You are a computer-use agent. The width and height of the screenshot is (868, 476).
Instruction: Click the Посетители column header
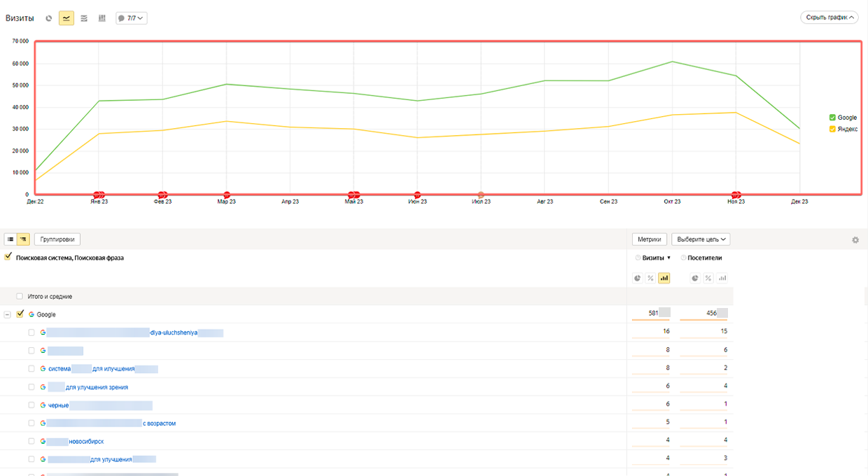click(x=704, y=258)
